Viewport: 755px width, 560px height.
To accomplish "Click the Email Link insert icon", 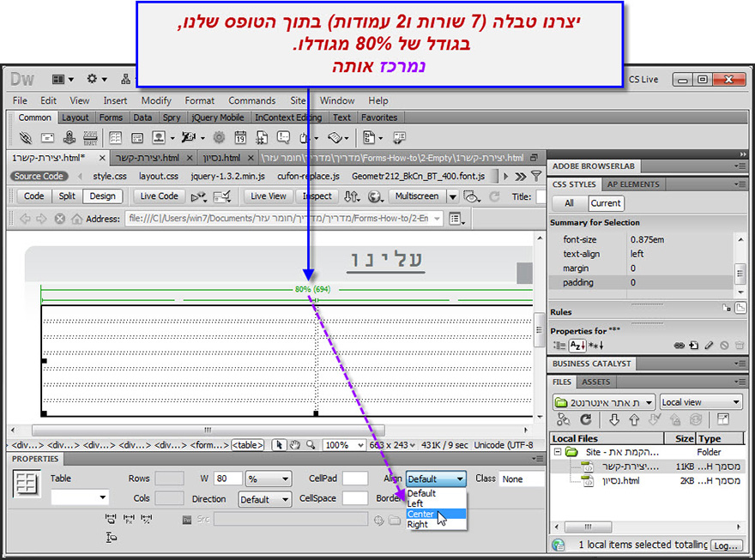I will 47,138.
